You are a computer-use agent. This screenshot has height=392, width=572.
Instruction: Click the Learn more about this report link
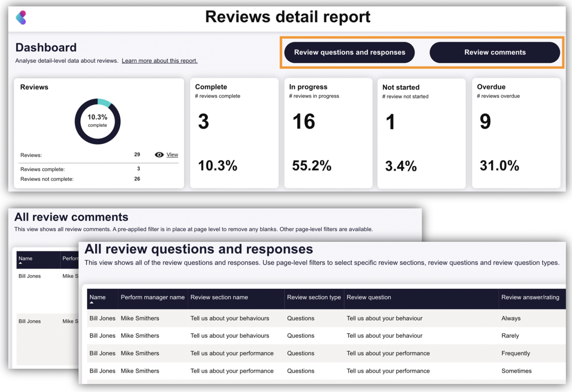[159, 60]
